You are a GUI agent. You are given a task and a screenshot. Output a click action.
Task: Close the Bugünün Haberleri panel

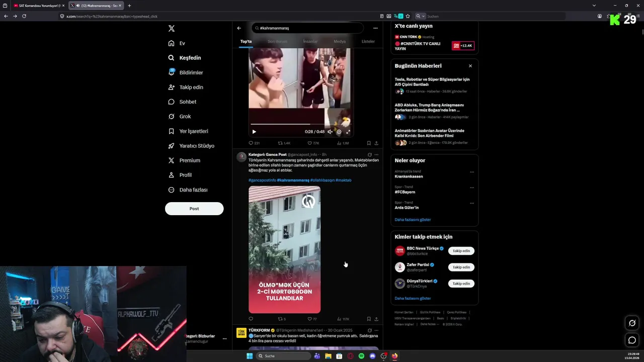470,66
